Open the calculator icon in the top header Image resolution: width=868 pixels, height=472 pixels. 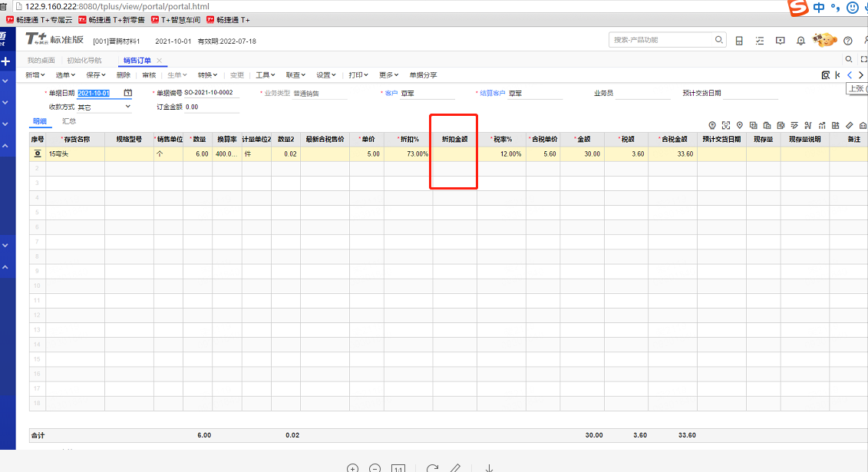click(x=739, y=41)
